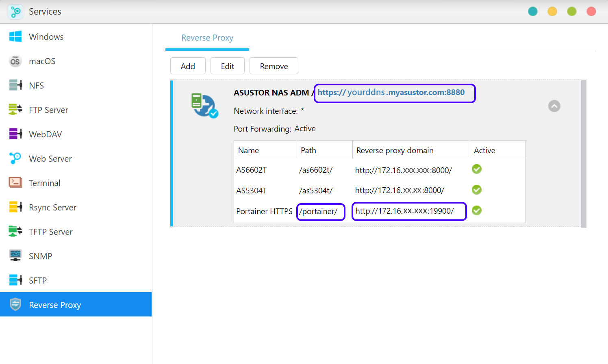
Task: Click active checkmark for AS5304T row
Action: [x=477, y=190]
